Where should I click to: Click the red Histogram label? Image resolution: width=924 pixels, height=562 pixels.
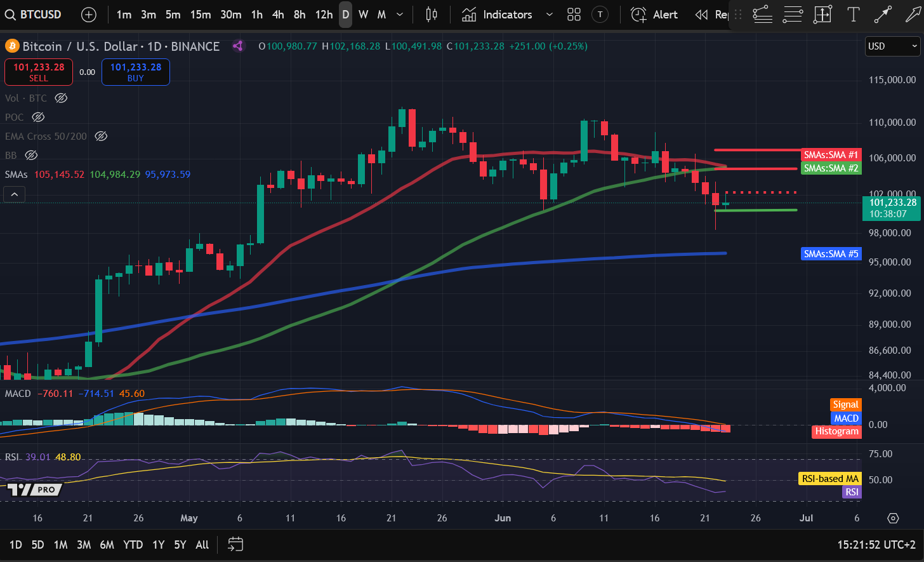836,431
